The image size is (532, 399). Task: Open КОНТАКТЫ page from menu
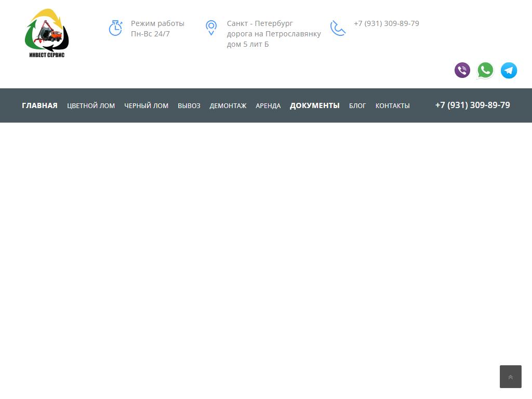392,105
